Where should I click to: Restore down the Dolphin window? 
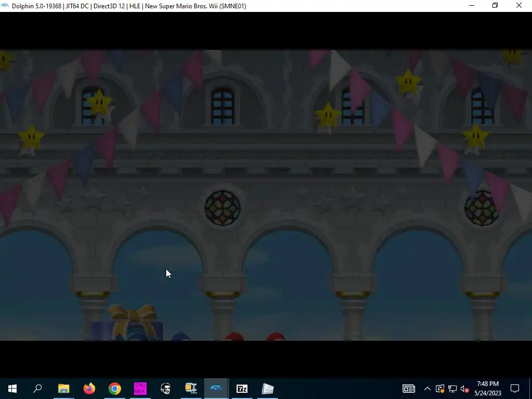[x=495, y=5]
